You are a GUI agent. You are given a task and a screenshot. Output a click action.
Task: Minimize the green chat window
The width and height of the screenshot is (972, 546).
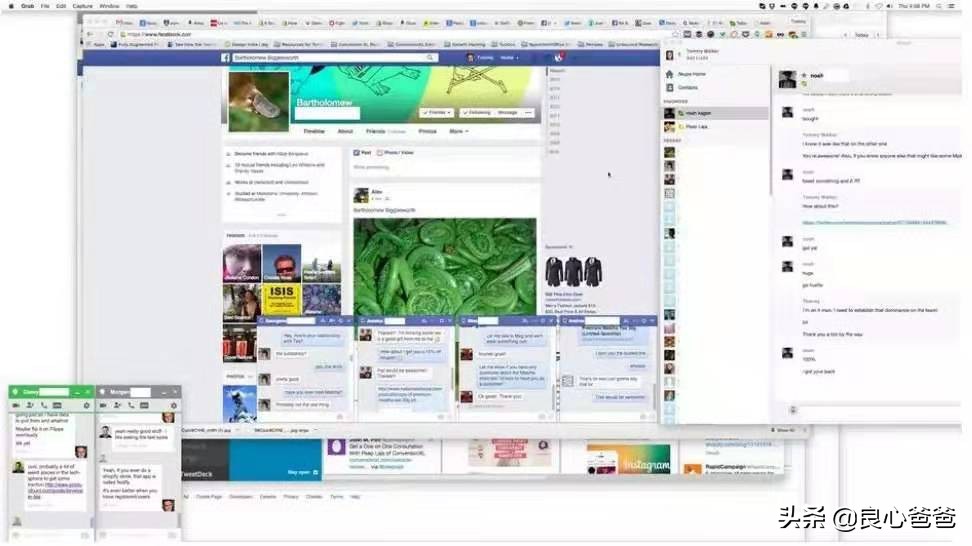pyautogui.click(x=77, y=392)
